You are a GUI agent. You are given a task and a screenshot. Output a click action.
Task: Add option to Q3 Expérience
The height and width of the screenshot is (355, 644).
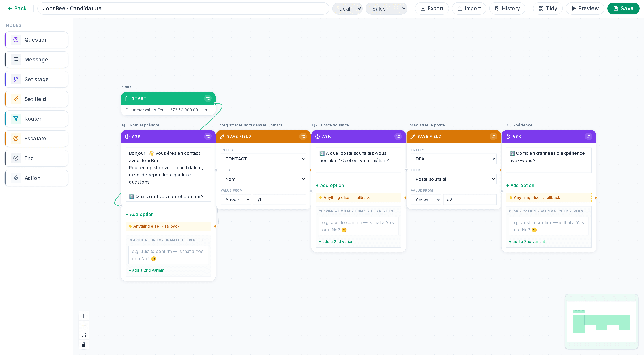click(520, 185)
